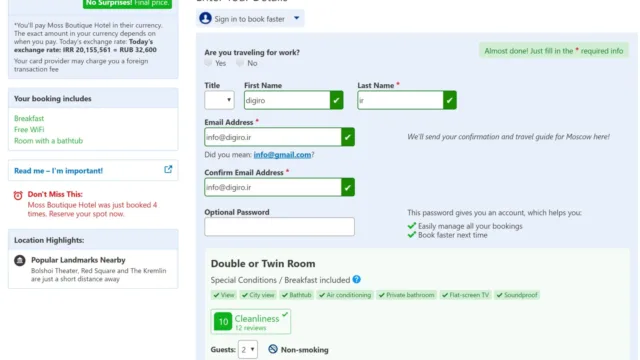Click the Private bathroom amenity tag
Viewport: 640px width, 360px height.
coord(406,295)
